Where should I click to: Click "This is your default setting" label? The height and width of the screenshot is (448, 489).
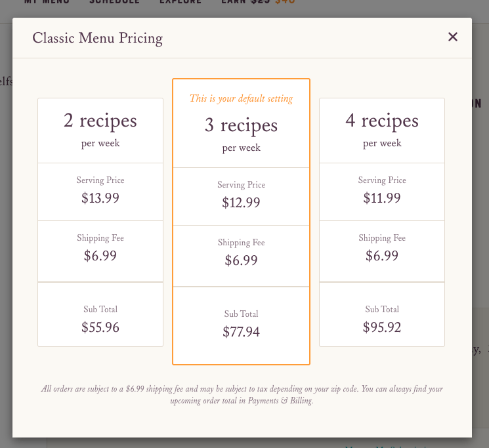241,98
